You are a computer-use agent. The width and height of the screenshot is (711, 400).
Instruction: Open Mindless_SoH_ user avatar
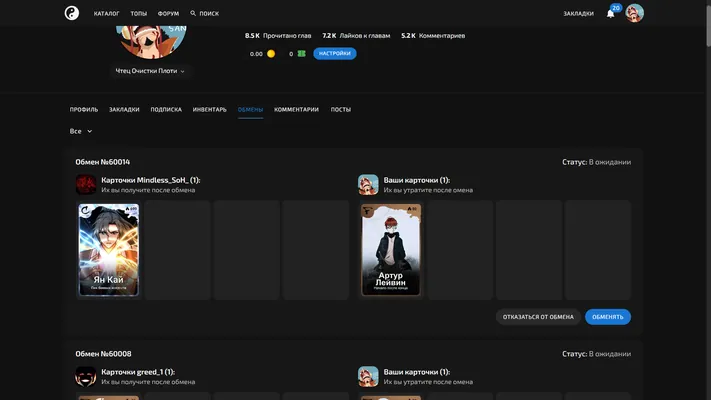(86, 185)
